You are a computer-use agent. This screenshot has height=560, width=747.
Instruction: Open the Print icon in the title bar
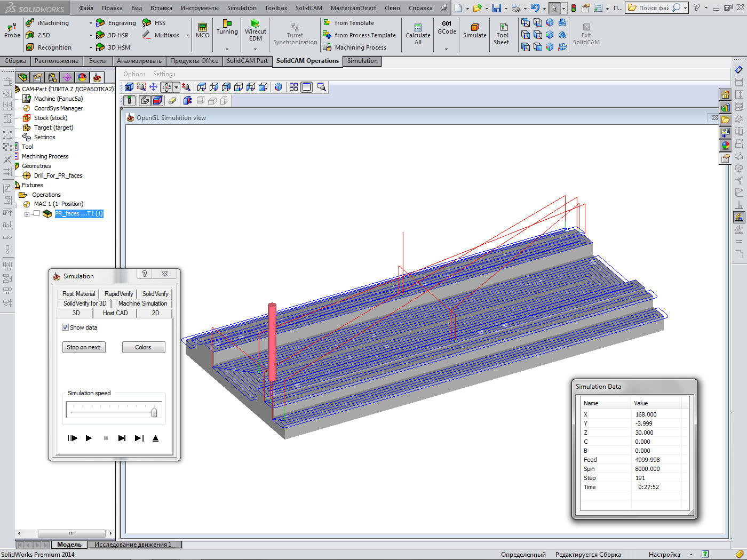515,8
